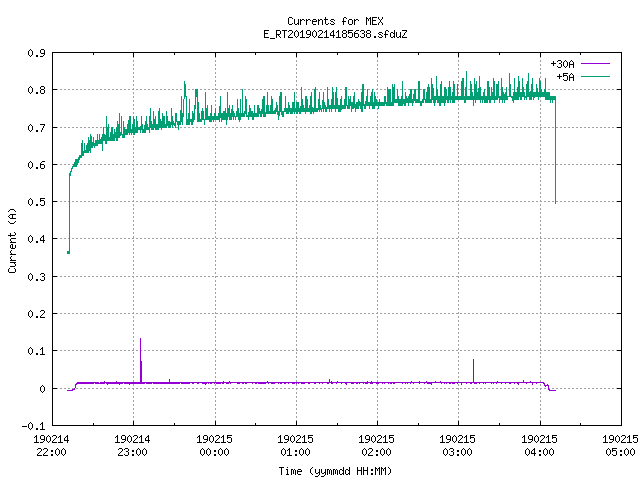The width and height of the screenshot is (640, 480).
Task: Click the 0.9 y-axis tick label
Action: point(36,53)
